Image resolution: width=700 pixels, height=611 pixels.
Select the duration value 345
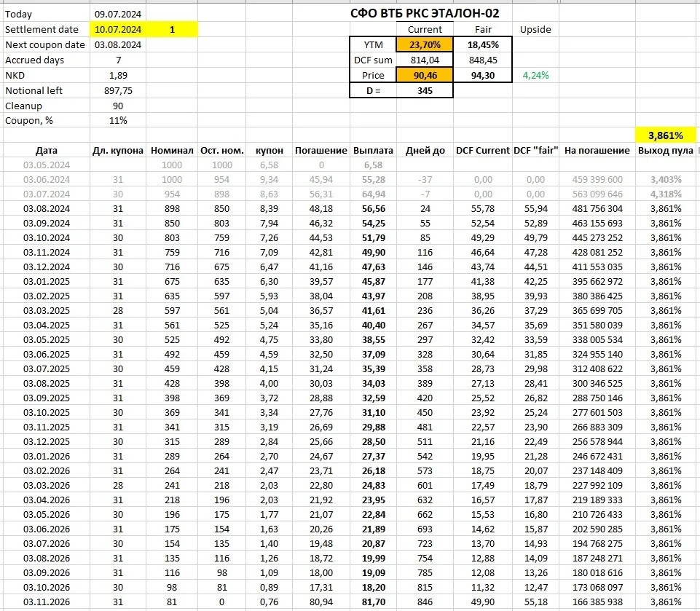(425, 90)
